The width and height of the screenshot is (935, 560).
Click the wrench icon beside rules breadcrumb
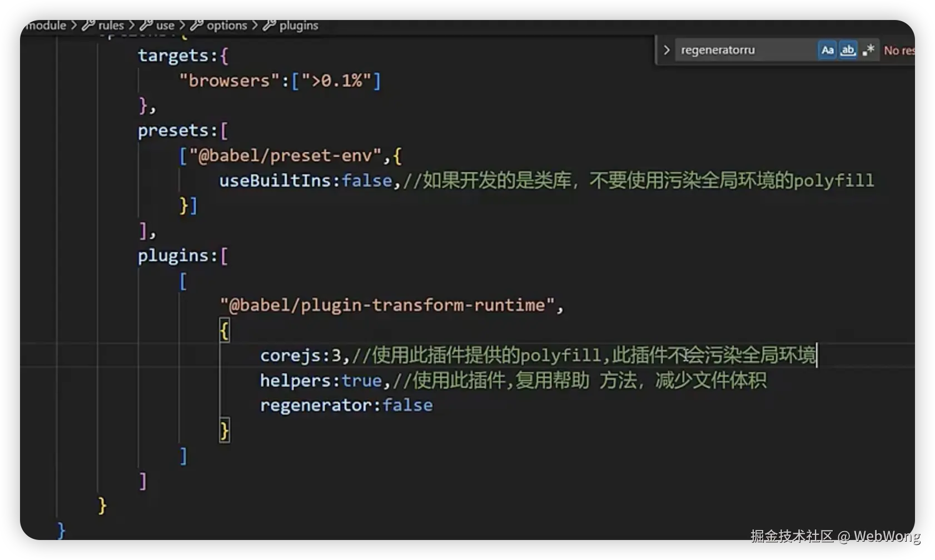tap(88, 26)
